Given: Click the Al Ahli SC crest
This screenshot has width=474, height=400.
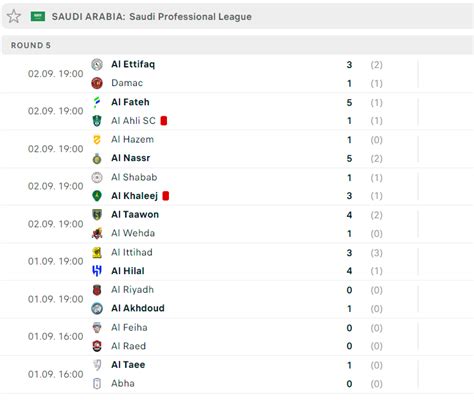Looking at the screenshot, I should tap(97, 121).
